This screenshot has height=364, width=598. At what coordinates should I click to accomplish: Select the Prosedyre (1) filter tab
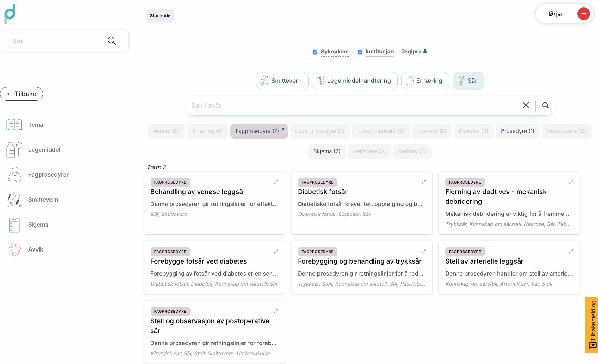[517, 131]
